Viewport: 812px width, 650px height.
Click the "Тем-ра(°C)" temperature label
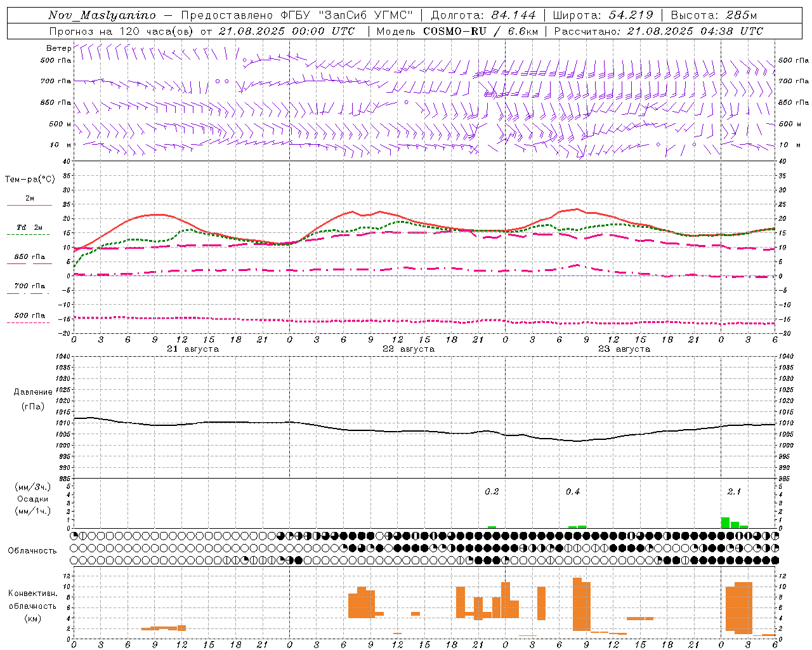click(x=30, y=179)
